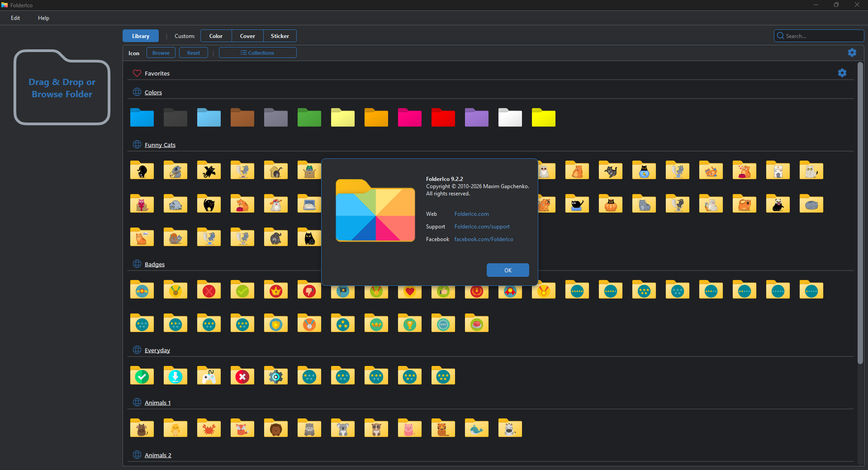Open the FolderIco.com/support link
The width and height of the screenshot is (868, 470).
[x=482, y=227]
